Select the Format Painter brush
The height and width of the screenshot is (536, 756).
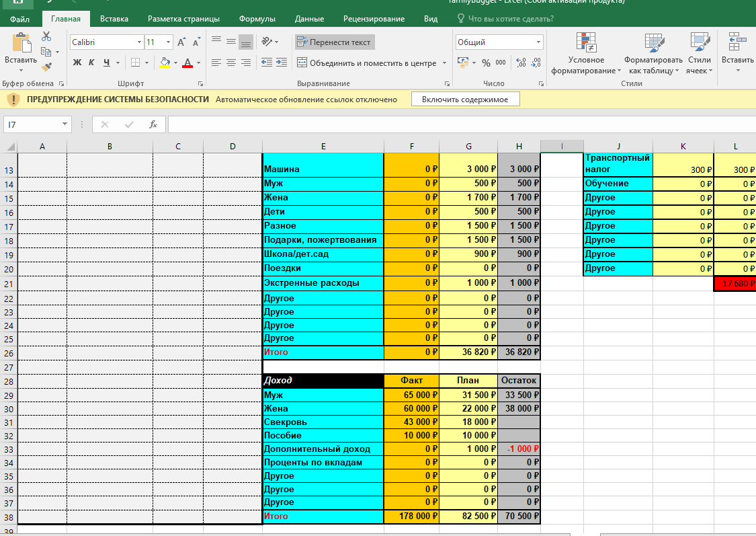(46, 67)
